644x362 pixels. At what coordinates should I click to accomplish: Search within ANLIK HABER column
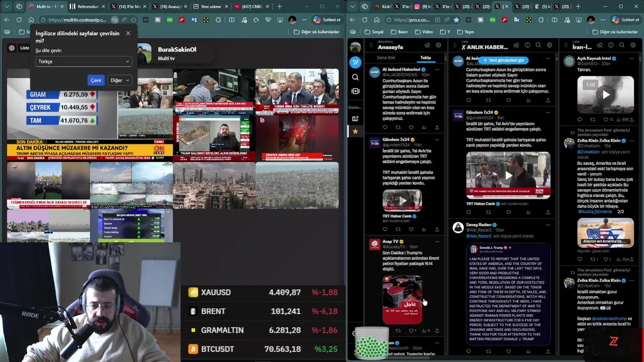538,45
